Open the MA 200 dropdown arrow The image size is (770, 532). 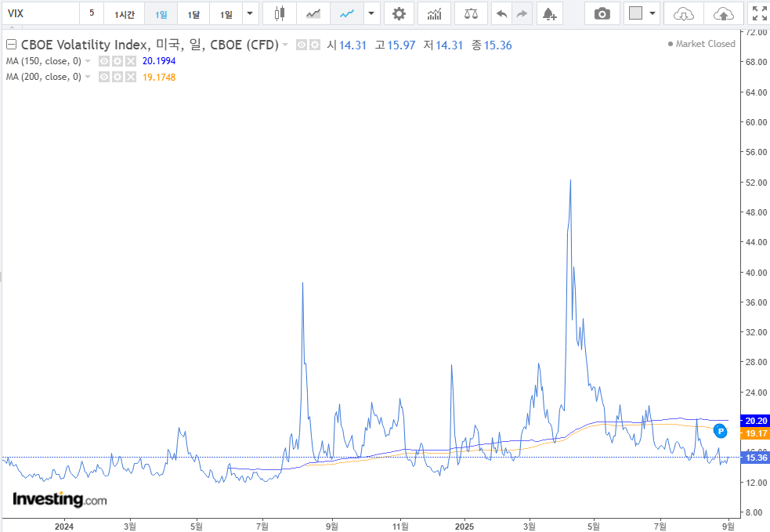88,77
